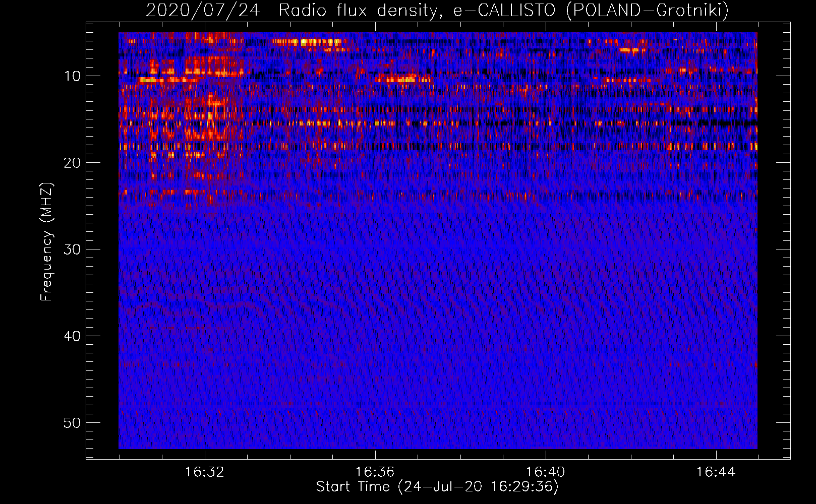Click the '16:32' time tick label
The height and width of the screenshot is (504, 816).
click(204, 472)
